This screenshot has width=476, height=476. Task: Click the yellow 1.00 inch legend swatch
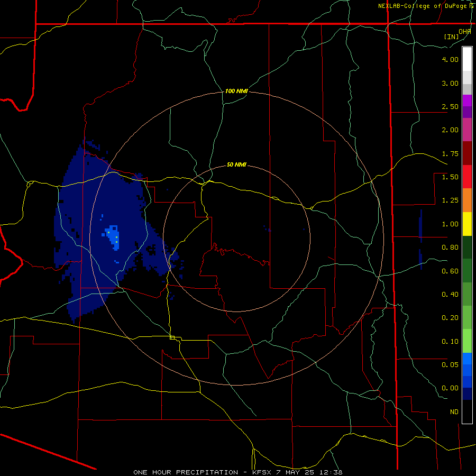(467, 224)
